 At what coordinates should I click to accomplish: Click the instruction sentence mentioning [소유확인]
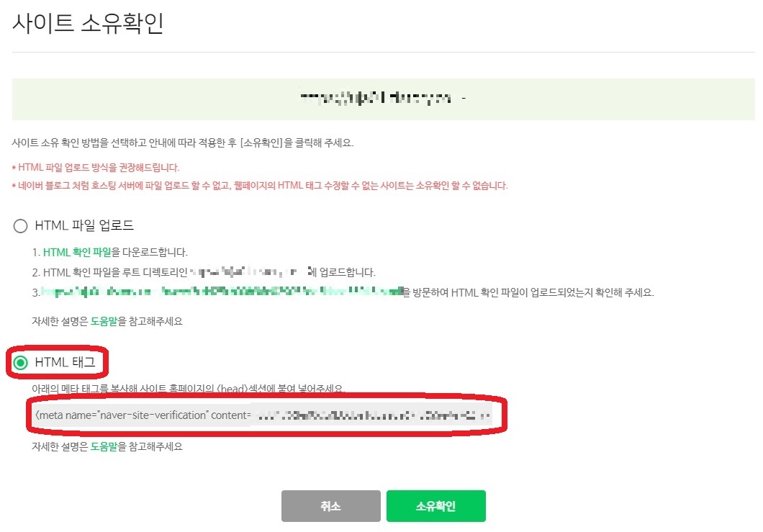click(183, 143)
